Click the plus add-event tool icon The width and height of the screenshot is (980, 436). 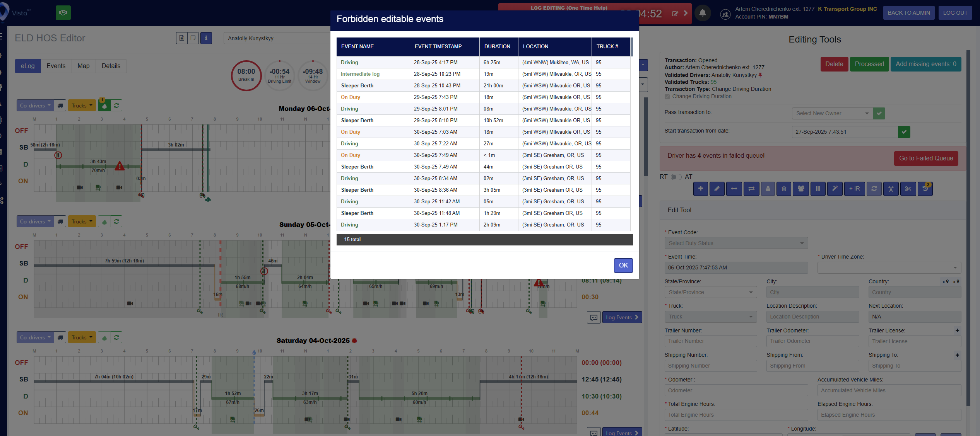point(700,189)
